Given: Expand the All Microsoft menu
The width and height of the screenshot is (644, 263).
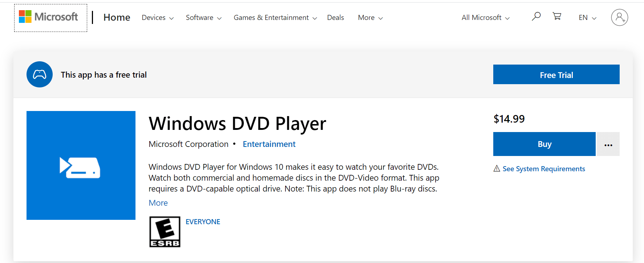Looking at the screenshot, I should [x=486, y=17].
